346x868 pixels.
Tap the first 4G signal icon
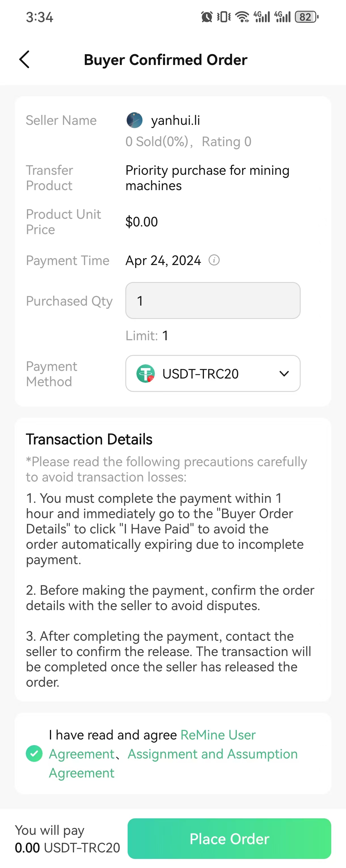(x=262, y=16)
